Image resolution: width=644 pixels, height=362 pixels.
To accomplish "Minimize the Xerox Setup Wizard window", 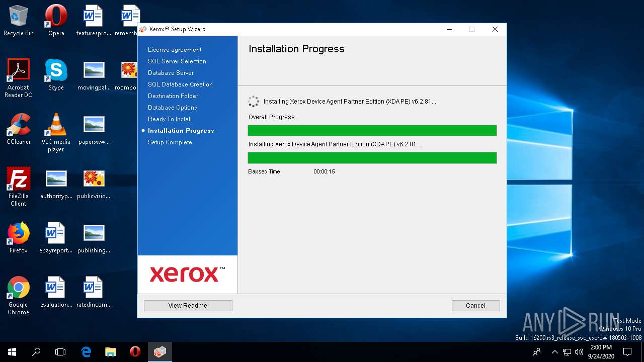I will coord(449,29).
